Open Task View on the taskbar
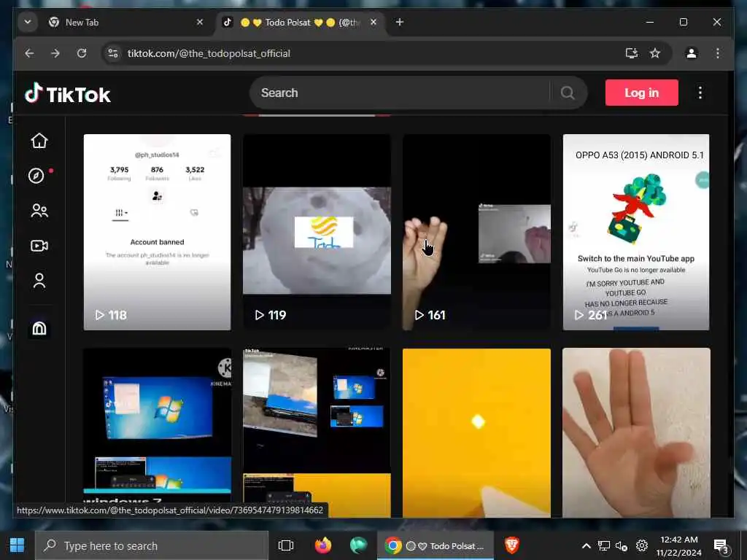The height and width of the screenshot is (560, 747). pyautogui.click(x=286, y=545)
